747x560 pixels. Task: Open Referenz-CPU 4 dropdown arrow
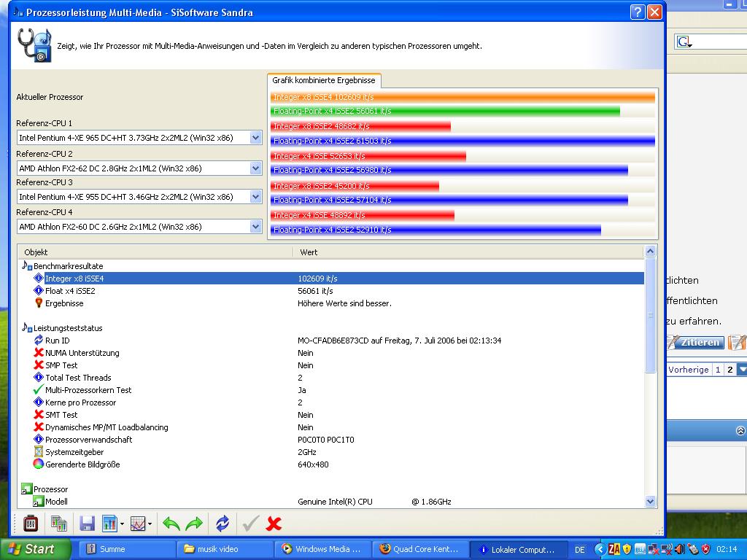(x=256, y=227)
